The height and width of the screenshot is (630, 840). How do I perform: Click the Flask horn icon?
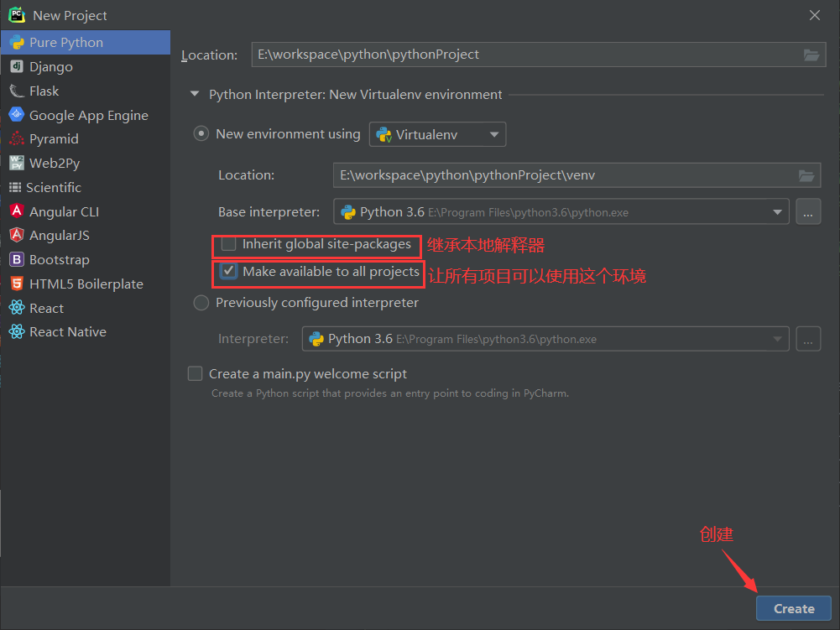coord(17,91)
